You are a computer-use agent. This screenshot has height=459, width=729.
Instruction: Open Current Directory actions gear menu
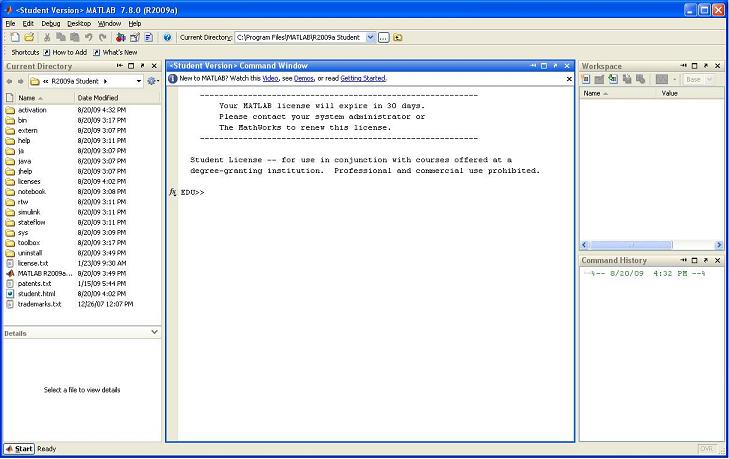coord(152,81)
